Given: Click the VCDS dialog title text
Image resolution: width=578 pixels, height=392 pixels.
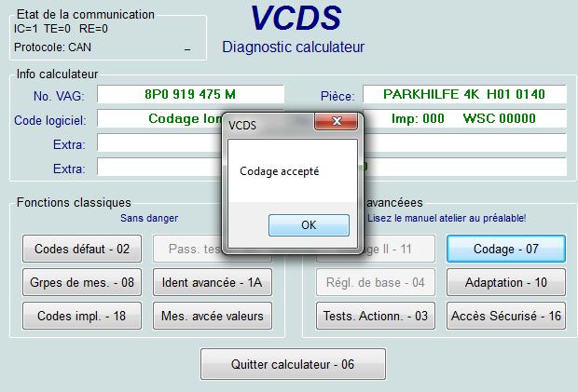Looking at the screenshot, I should coord(242,125).
